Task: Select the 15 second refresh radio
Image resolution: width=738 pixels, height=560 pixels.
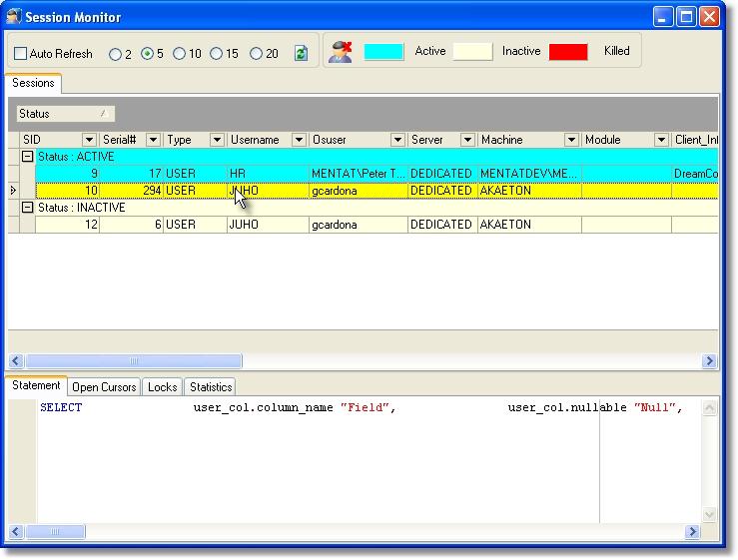Action: point(216,54)
